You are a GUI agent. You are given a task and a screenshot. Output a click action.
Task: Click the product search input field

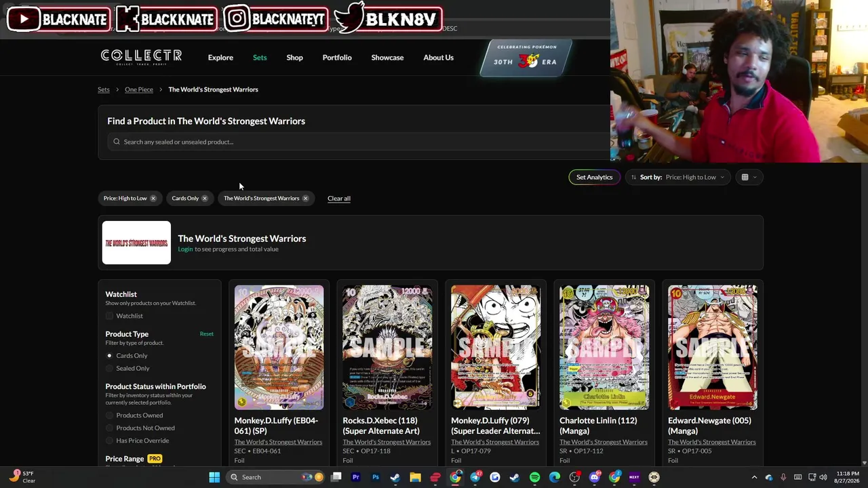[359, 142]
